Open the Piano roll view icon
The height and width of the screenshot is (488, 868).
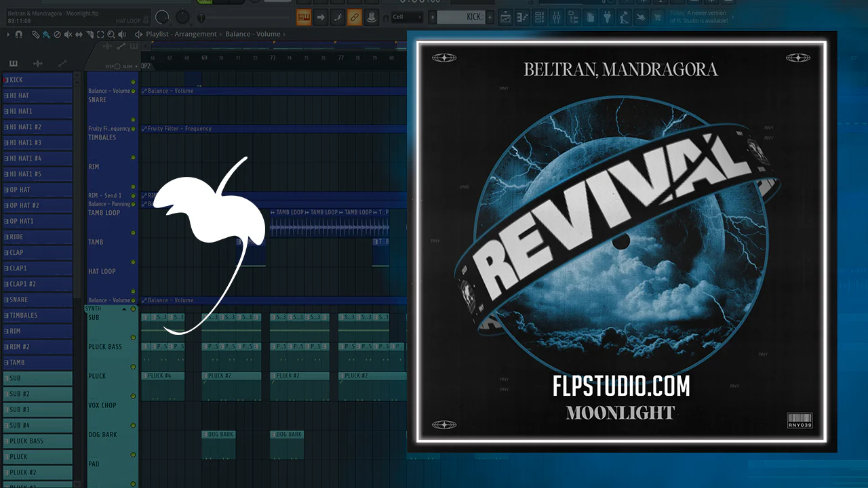(x=523, y=17)
